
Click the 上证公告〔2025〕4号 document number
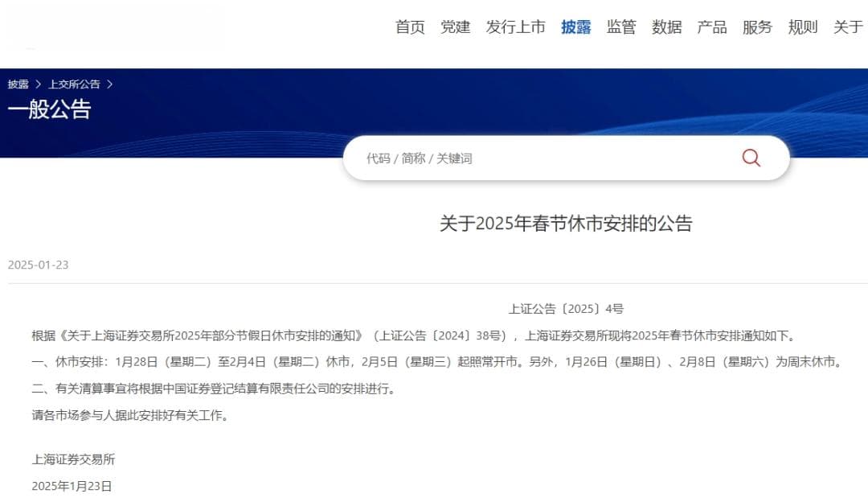[566, 309]
